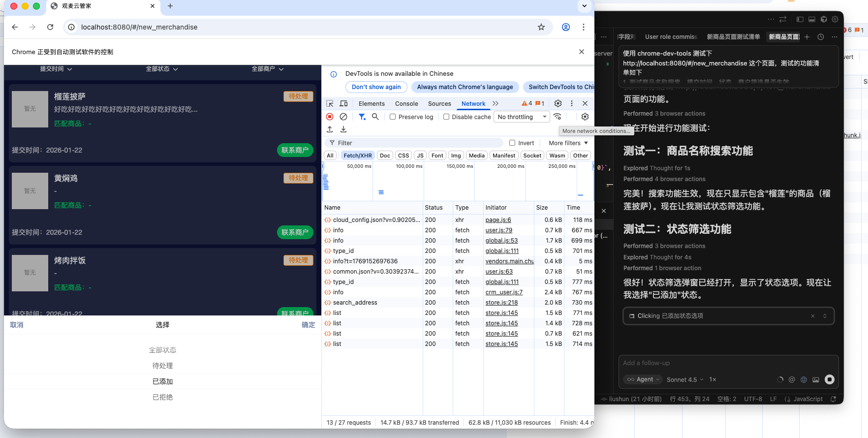Enable the Preserve log checkbox
This screenshot has height=438, width=868.
(x=393, y=117)
